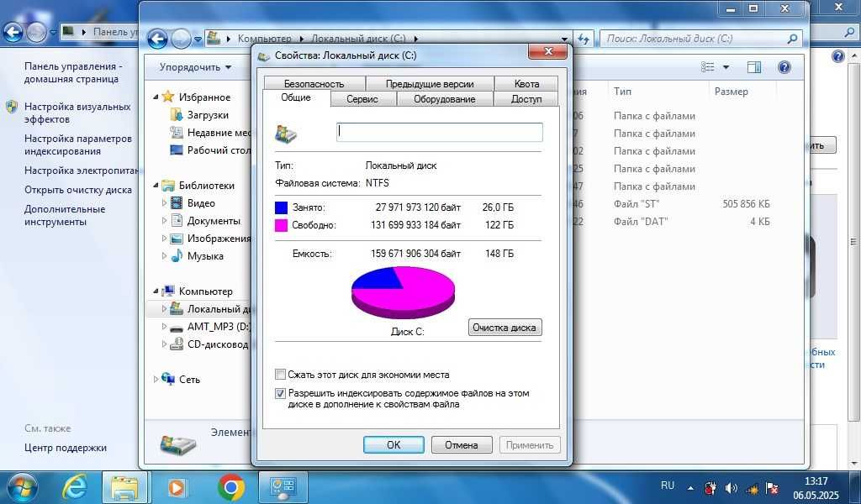Refresh the Explorer address bar
Viewport: 861px width, 504px height.
584,39
